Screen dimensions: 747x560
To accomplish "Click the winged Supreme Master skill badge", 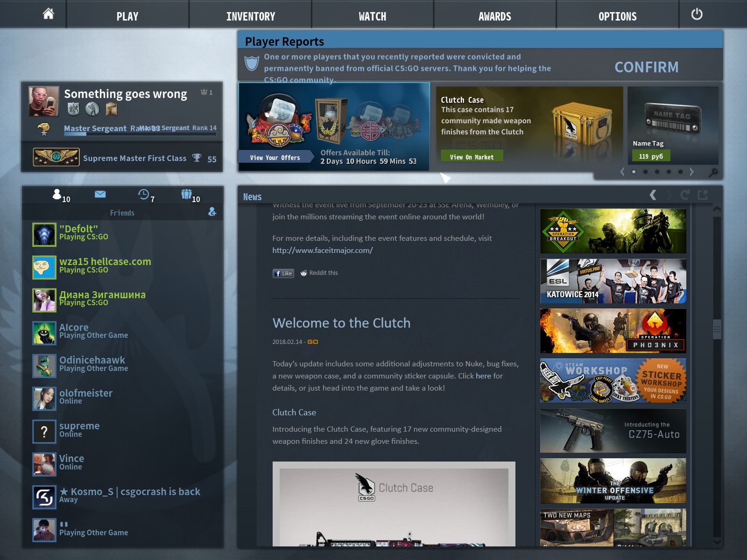I will coord(56,157).
